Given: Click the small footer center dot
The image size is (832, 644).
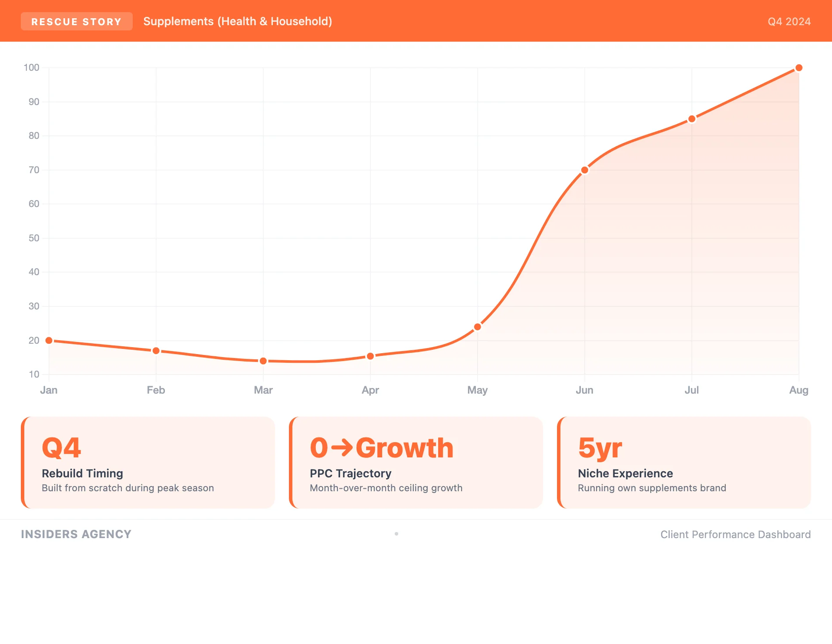Looking at the screenshot, I should coord(396,534).
